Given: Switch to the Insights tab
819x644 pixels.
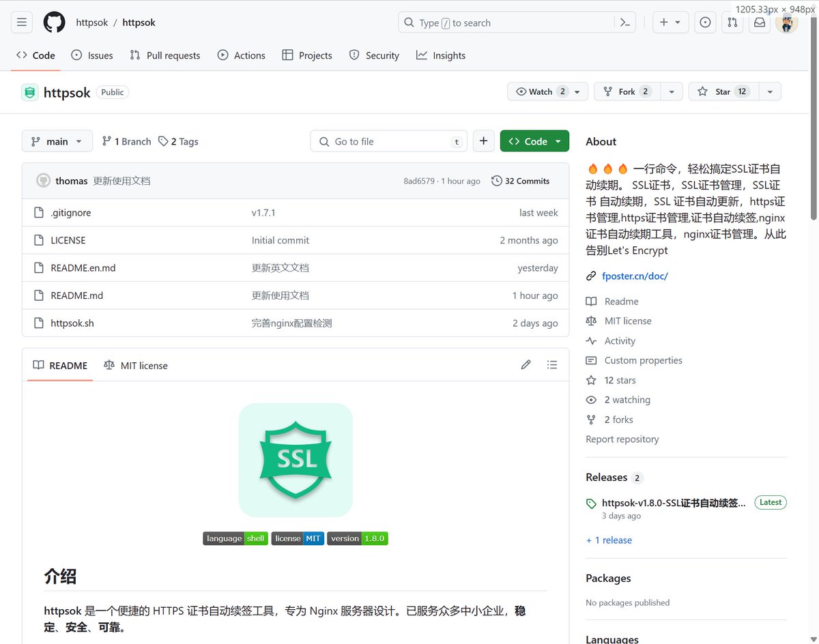Looking at the screenshot, I should (x=441, y=55).
